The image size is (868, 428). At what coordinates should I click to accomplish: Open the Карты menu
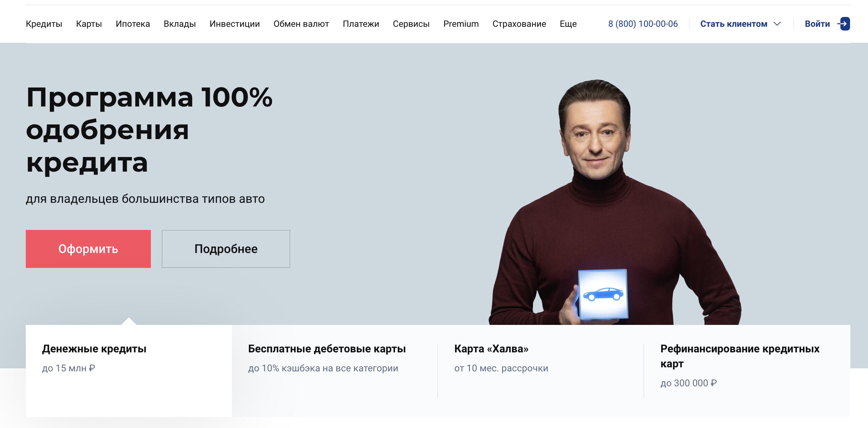89,24
